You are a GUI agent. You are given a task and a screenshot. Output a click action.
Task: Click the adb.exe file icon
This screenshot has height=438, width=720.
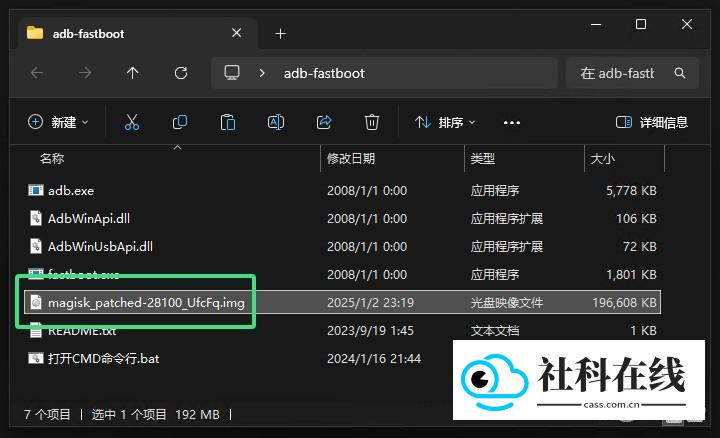click(x=36, y=190)
